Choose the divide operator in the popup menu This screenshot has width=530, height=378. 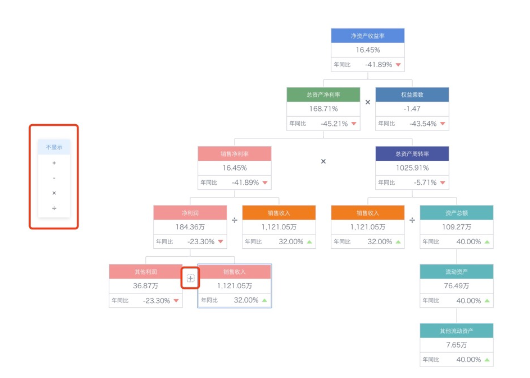click(54, 208)
